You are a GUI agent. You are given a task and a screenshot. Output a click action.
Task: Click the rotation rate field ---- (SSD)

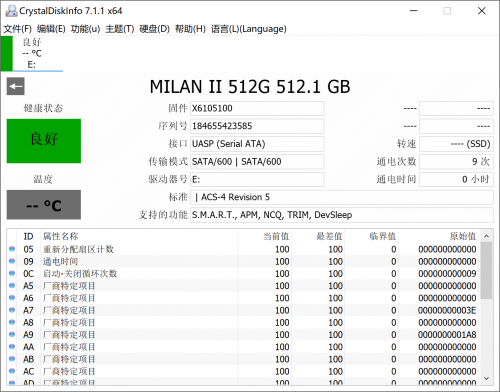click(x=456, y=144)
